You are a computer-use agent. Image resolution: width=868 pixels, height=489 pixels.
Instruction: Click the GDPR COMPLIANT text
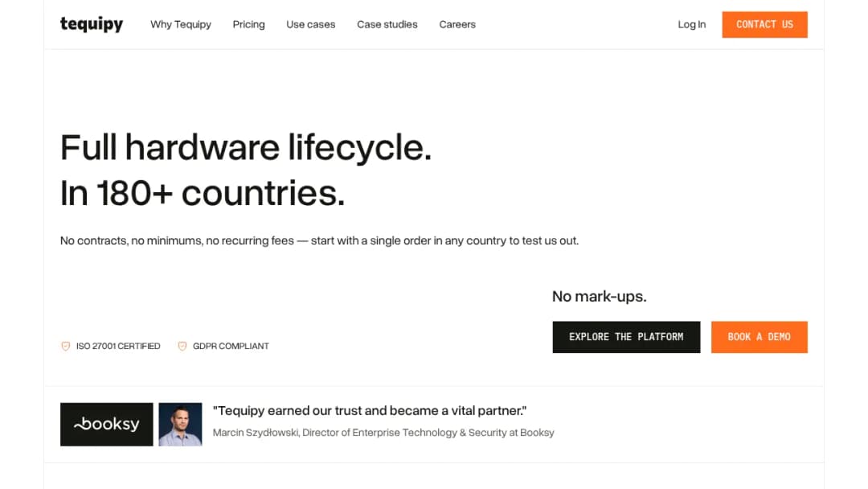point(231,346)
